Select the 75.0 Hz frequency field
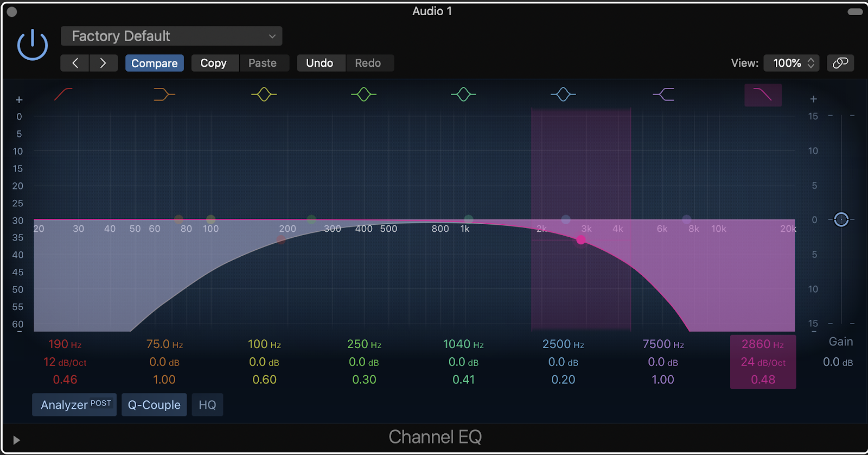This screenshot has height=455, width=868. click(164, 344)
